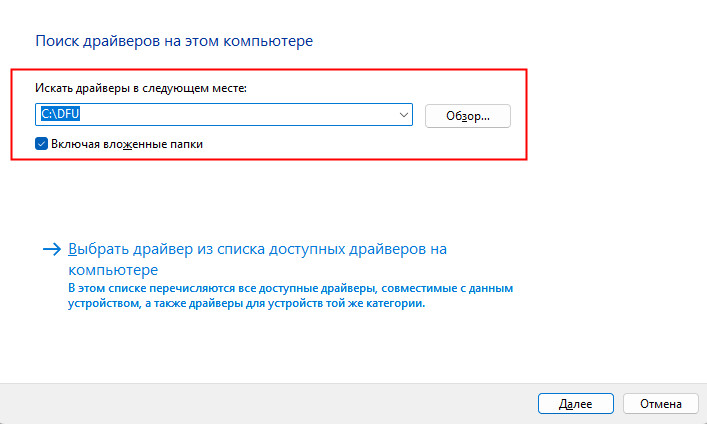707x424 pixels.
Task: Expand the driver location path dropdown
Action: (x=404, y=115)
